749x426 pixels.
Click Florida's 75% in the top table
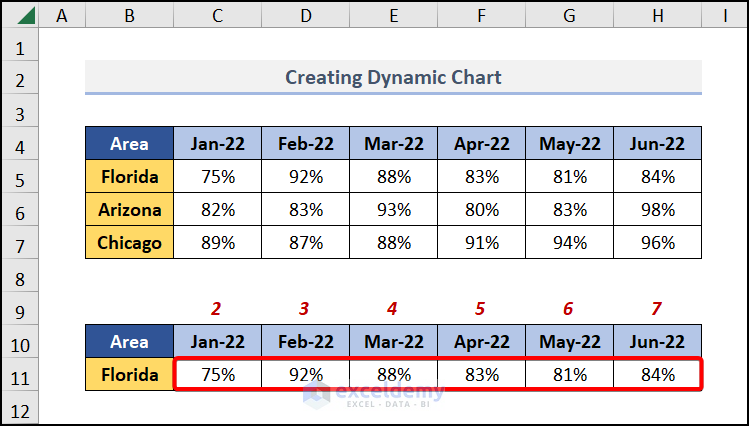218,177
